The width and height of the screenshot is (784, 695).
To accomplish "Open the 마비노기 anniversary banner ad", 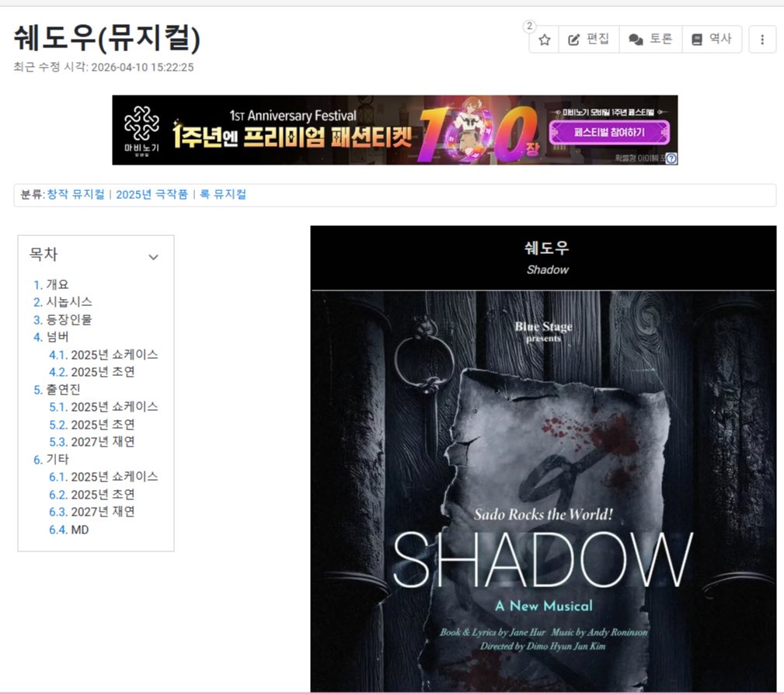I will coord(395,130).
